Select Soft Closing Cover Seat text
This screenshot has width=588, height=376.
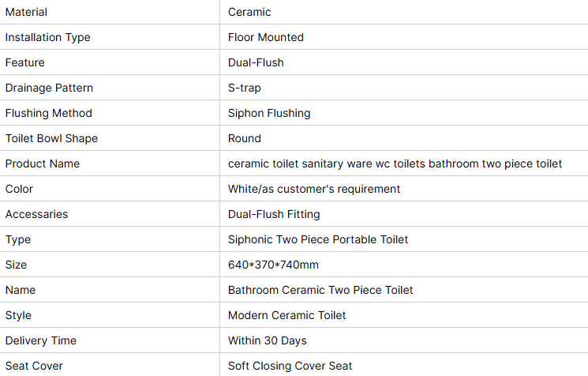point(290,366)
